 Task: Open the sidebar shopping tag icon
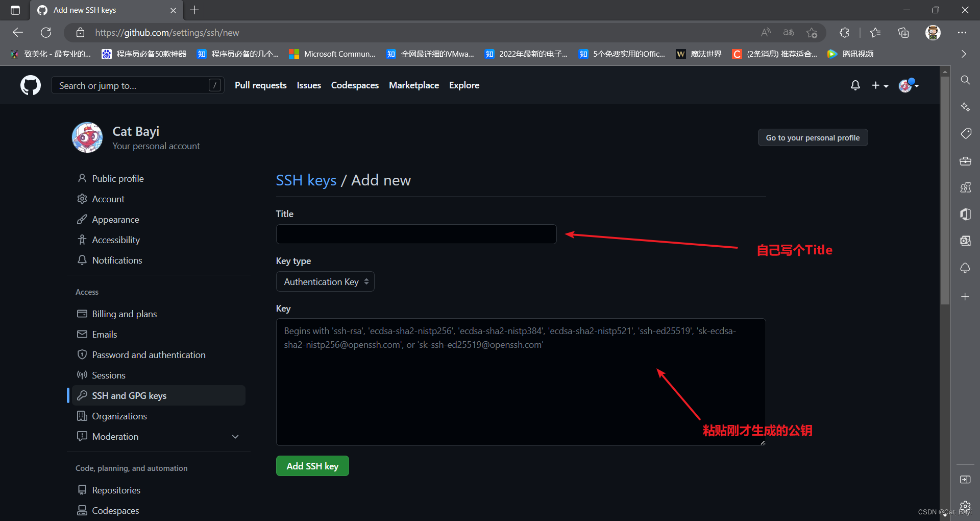(x=965, y=134)
